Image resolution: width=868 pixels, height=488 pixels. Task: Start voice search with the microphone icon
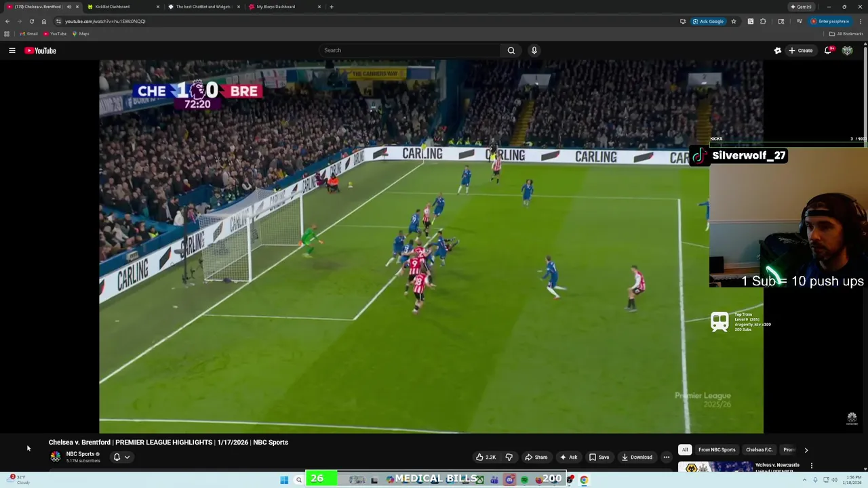[x=534, y=50]
